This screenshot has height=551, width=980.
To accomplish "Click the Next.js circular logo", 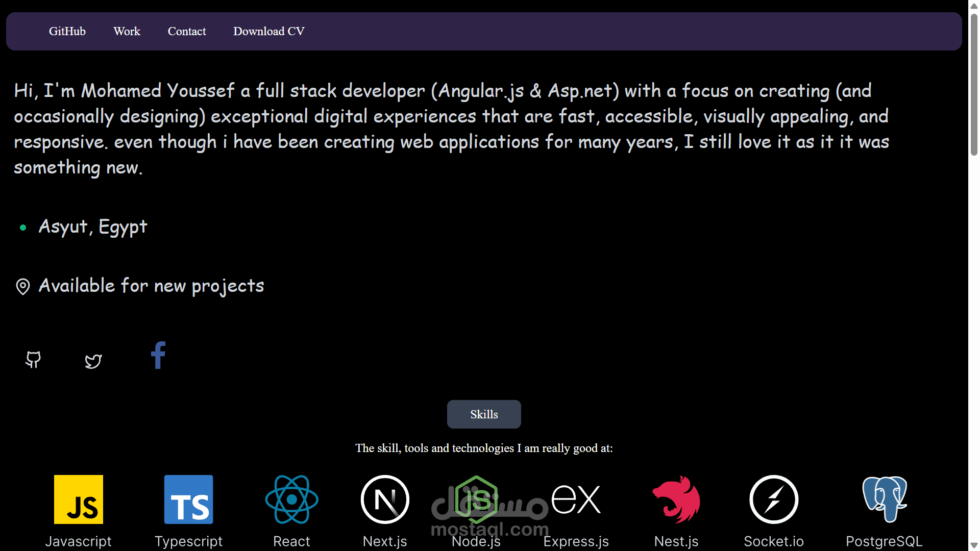I will [385, 499].
